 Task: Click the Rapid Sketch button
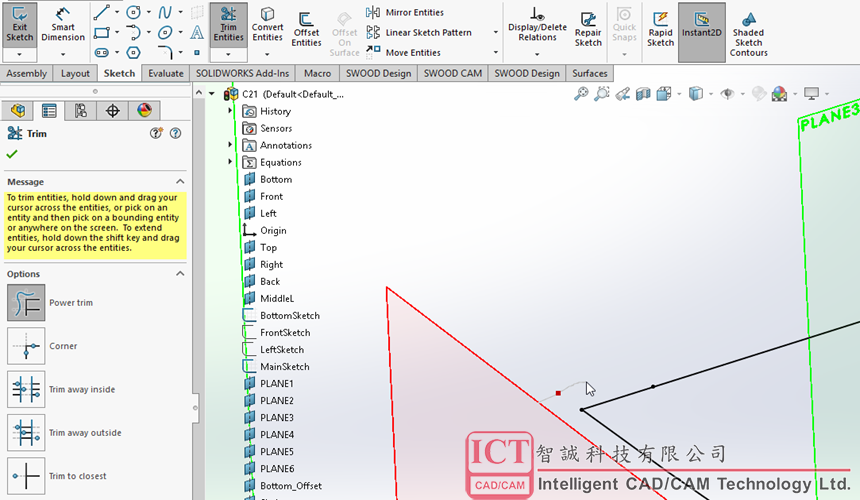[x=660, y=26]
